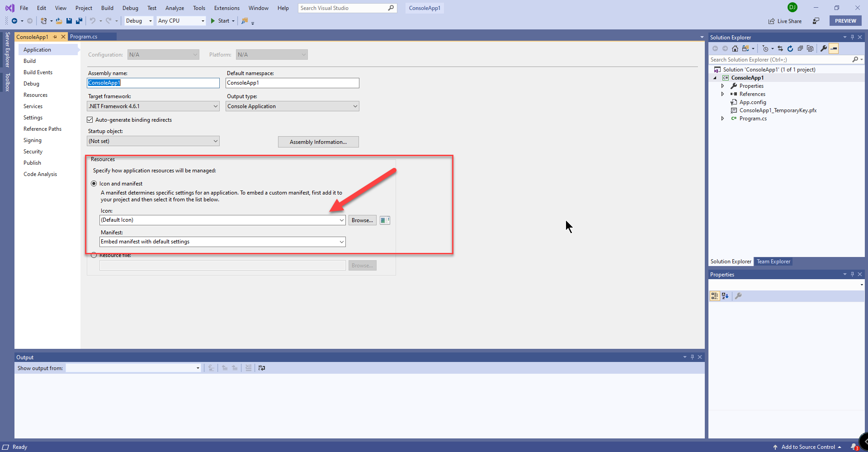The width and height of the screenshot is (868, 452).
Task: Click the Save All toolbar icon
Action: coord(79,21)
